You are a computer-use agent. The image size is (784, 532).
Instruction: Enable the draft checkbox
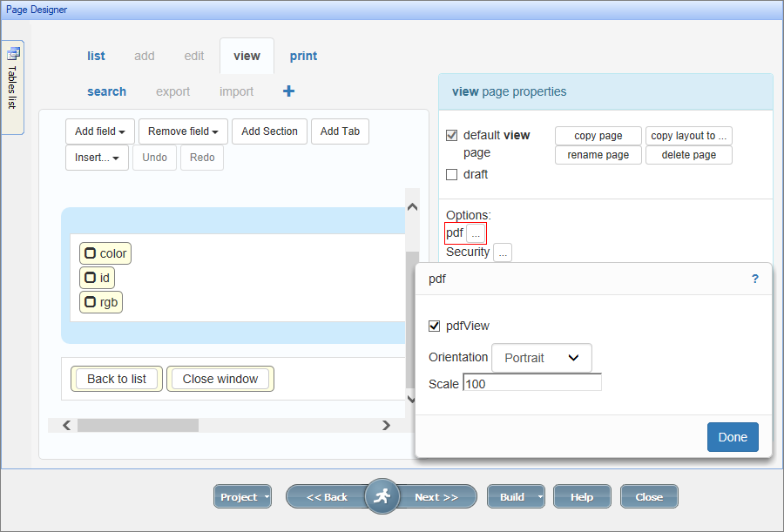pos(451,174)
